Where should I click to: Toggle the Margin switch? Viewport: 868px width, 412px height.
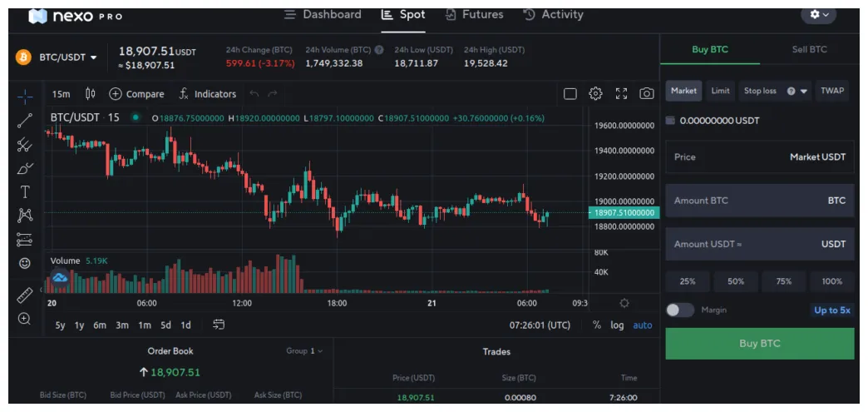click(680, 310)
